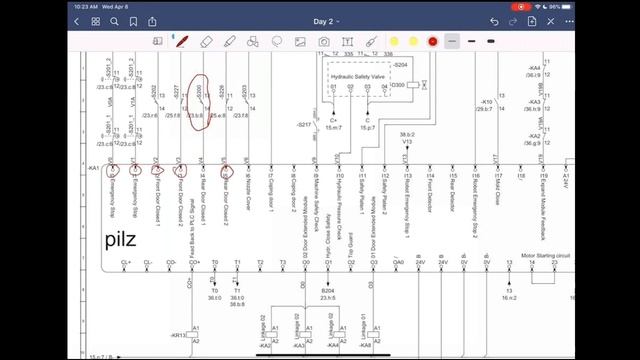Click the 'I6 Nozzle Cover' input label

(248, 192)
